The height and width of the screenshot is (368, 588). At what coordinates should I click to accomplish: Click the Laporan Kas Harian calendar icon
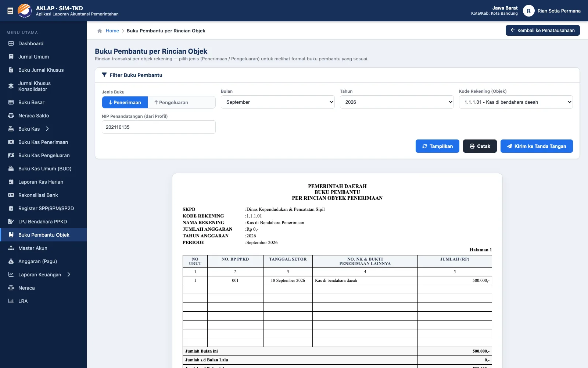coord(11,182)
